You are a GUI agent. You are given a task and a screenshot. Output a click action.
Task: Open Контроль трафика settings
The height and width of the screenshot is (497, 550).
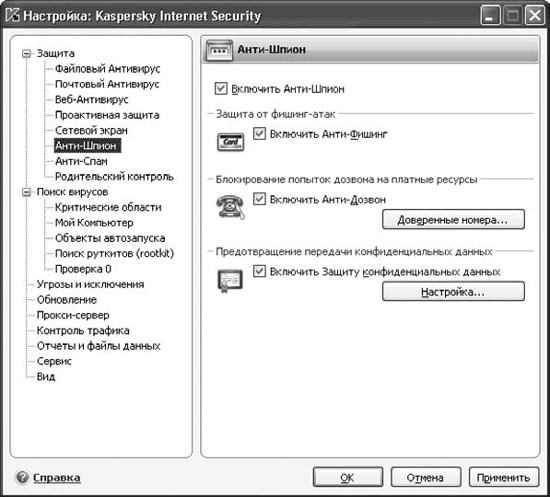pyautogui.click(x=83, y=330)
